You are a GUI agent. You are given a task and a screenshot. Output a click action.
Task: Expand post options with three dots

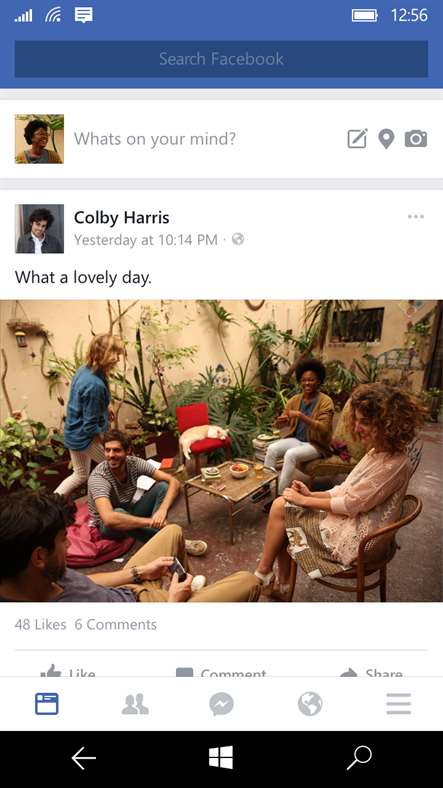[416, 217]
